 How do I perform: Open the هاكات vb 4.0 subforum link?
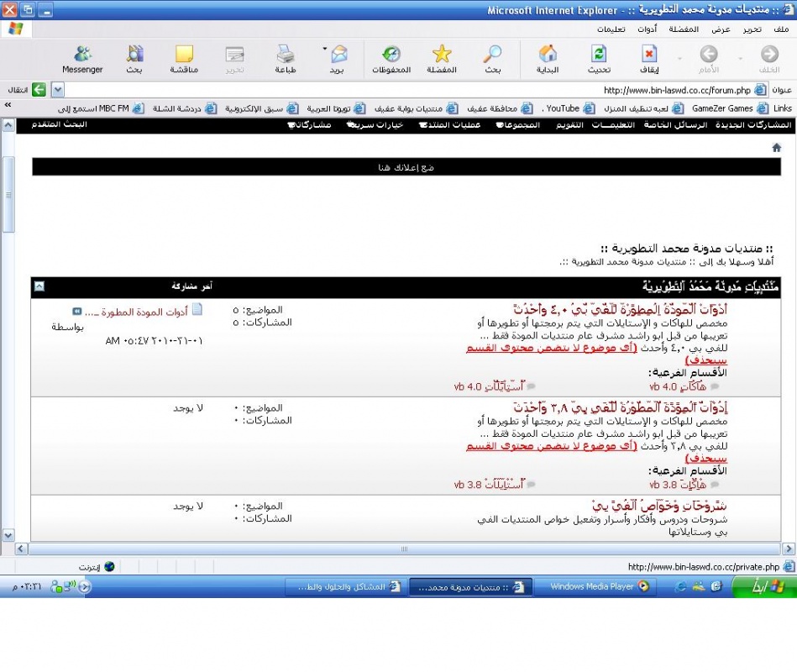pos(669,386)
